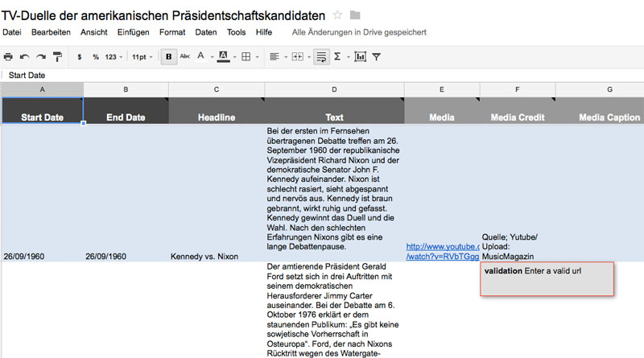
Task: Select column E header
Action: [x=441, y=89]
